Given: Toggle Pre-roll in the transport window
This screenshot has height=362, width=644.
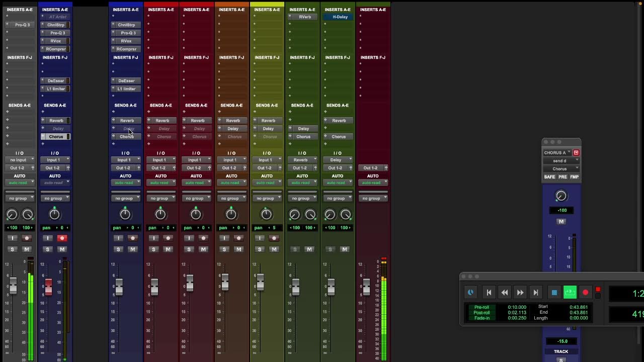Looking at the screenshot, I should pyautogui.click(x=481, y=307).
